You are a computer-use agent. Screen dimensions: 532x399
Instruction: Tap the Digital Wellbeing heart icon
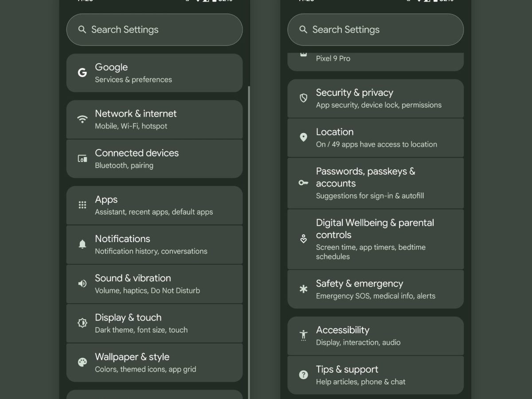(303, 239)
